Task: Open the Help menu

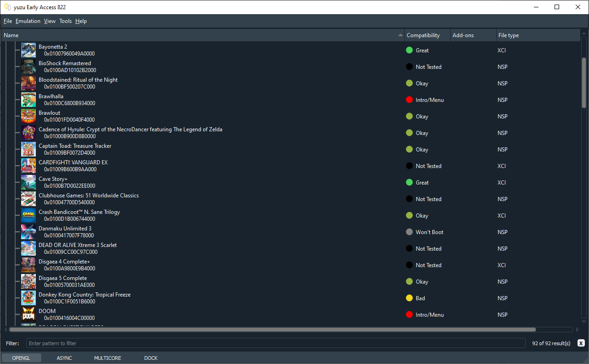Action: (x=81, y=21)
